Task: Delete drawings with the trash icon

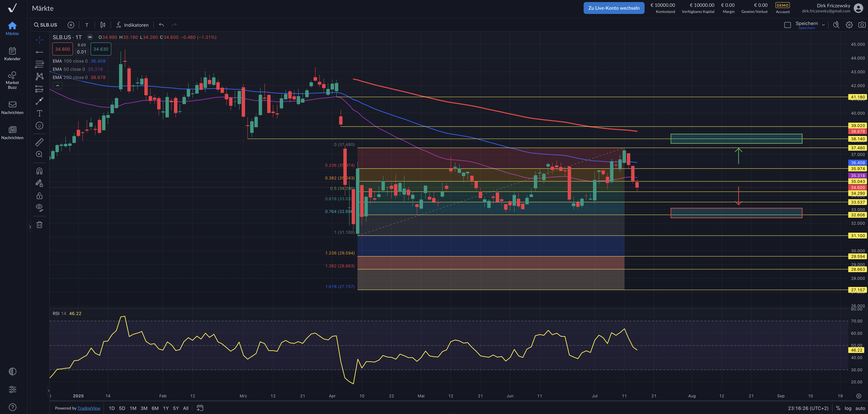Action: point(39,225)
